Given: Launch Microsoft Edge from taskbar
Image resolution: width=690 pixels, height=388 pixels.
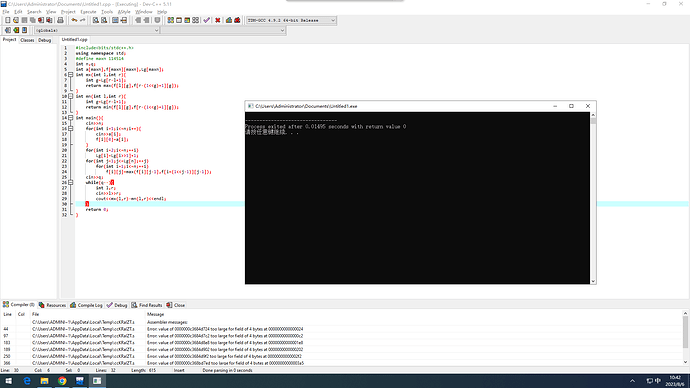Looking at the screenshot, I should coord(27,381).
